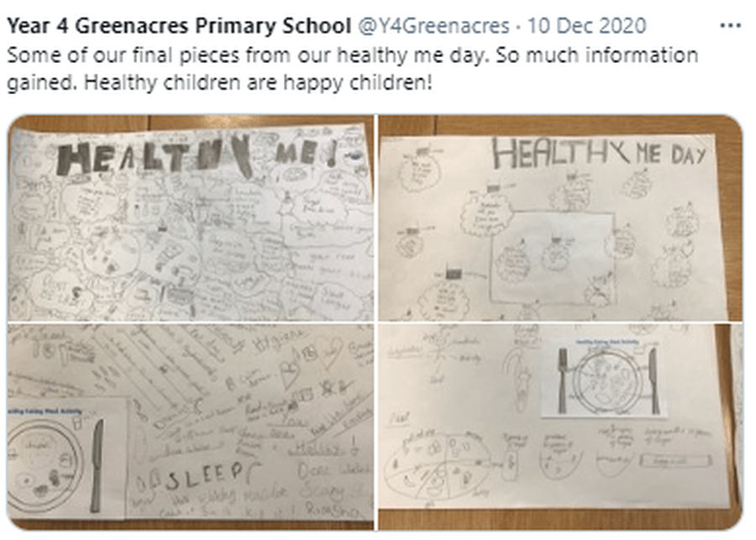Click the knife drawing beside the round plate

pos(97,466)
